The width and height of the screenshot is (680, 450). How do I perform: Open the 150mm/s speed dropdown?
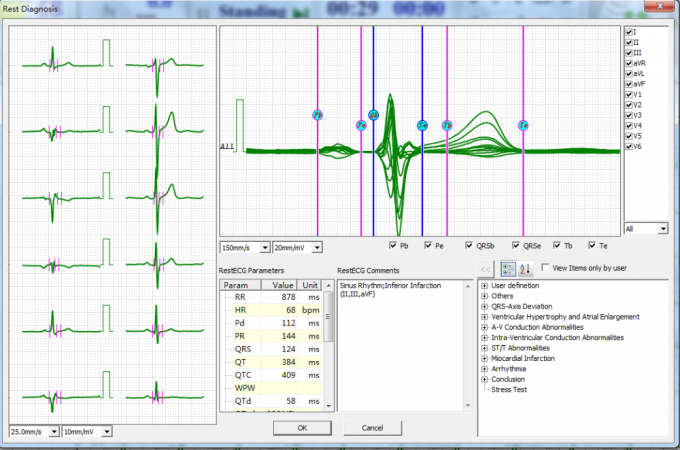265,248
